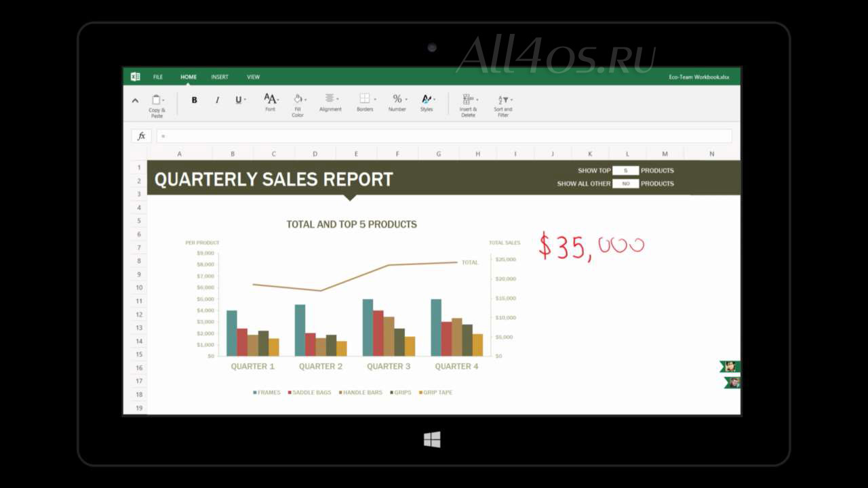Click the upper collaborator avatar flag
This screenshot has width=868, height=488.
tap(730, 367)
